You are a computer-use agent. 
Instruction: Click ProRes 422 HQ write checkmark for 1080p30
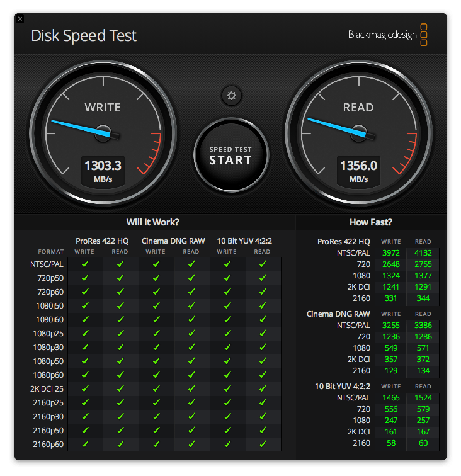(x=85, y=347)
